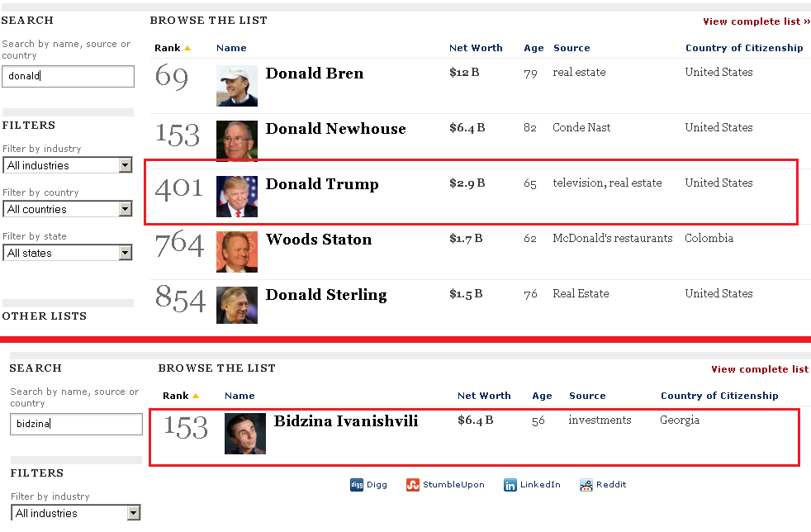Click the Reddit share icon
Screen dimensions: 811x532
point(586,485)
